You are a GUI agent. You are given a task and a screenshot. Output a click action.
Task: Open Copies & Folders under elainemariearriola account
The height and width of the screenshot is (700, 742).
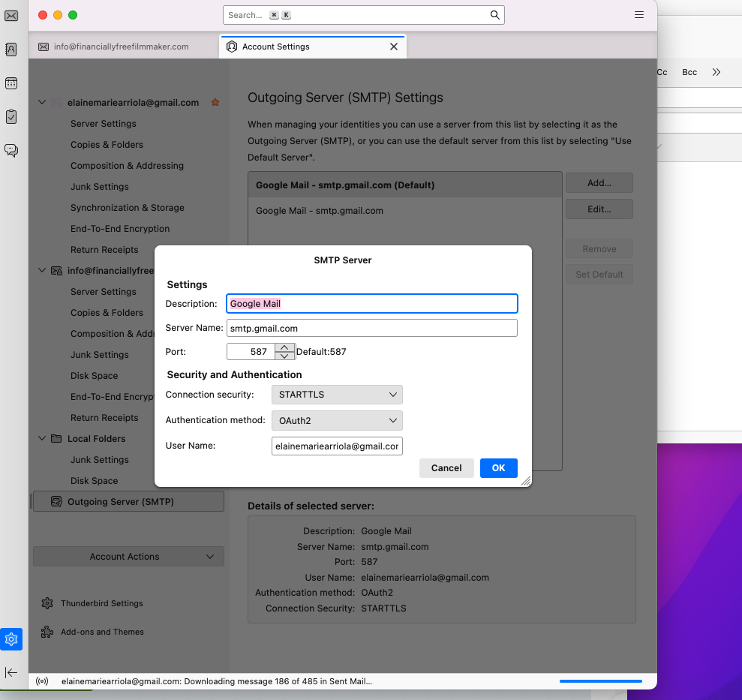point(107,144)
